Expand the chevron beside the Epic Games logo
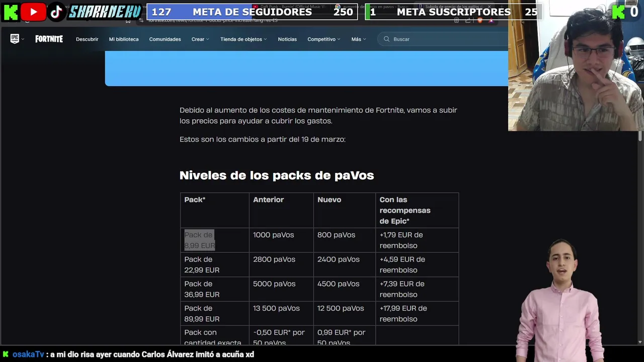 click(23, 39)
